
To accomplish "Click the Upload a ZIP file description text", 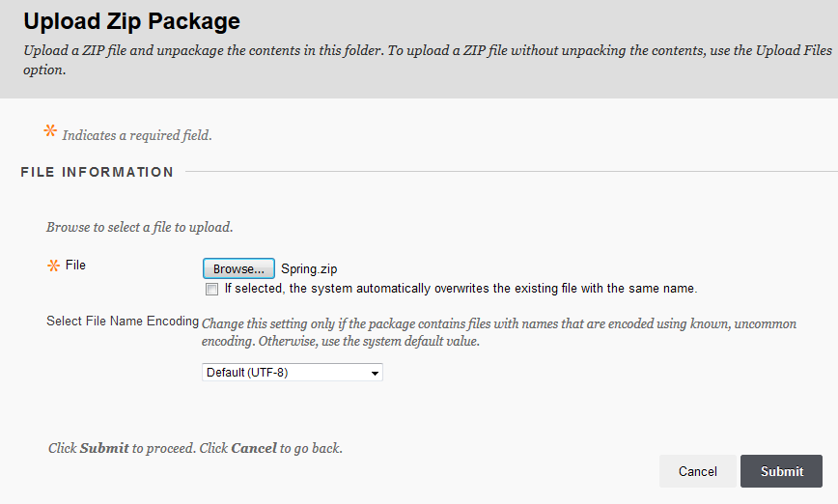I will pyautogui.click(x=428, y=60).
